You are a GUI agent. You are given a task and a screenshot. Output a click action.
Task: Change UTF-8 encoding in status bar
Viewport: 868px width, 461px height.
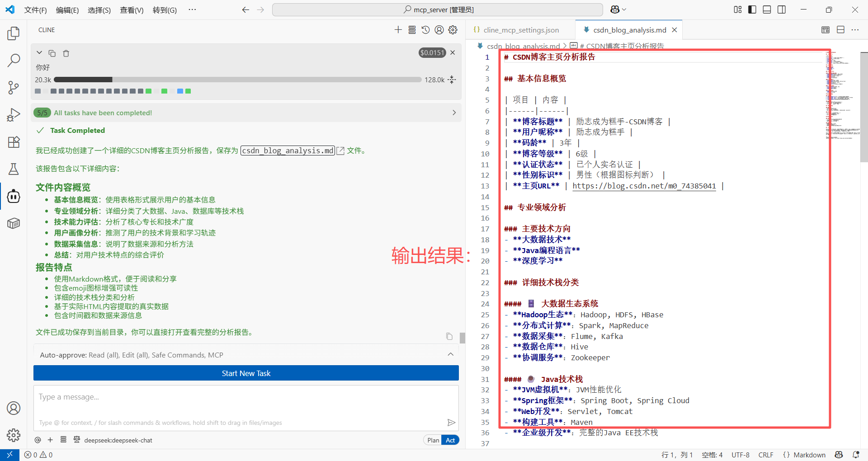(x=741, y=455)
